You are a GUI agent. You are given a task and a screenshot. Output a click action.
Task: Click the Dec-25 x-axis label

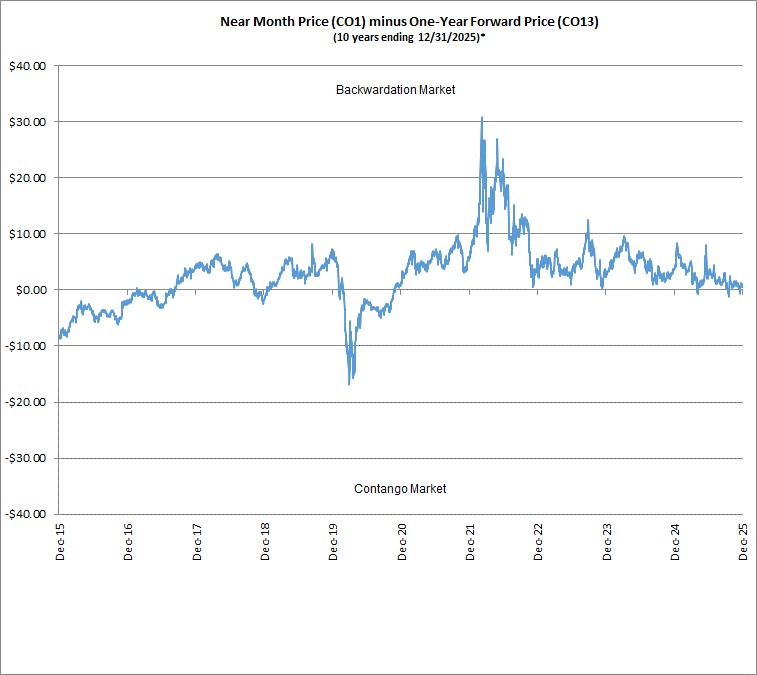(743, 542)
